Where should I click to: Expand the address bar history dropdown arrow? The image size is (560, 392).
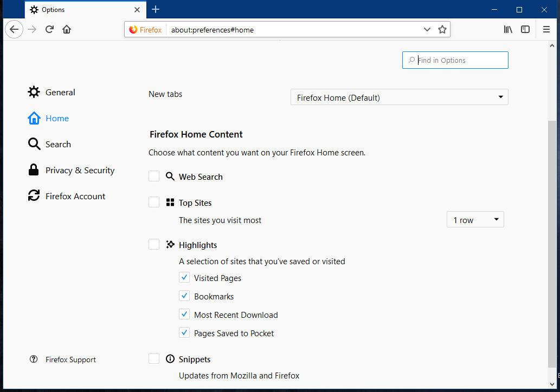tap(427, 29)
